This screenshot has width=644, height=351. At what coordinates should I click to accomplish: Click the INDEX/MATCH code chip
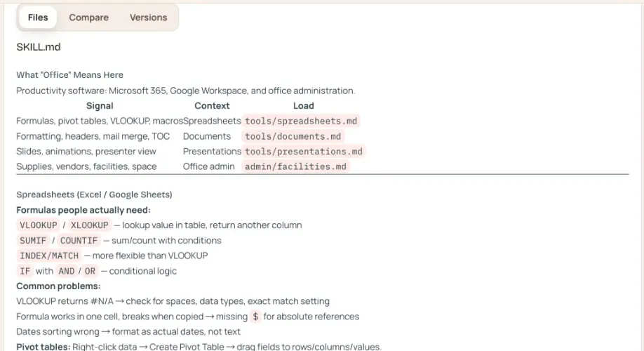click(49, 256)
